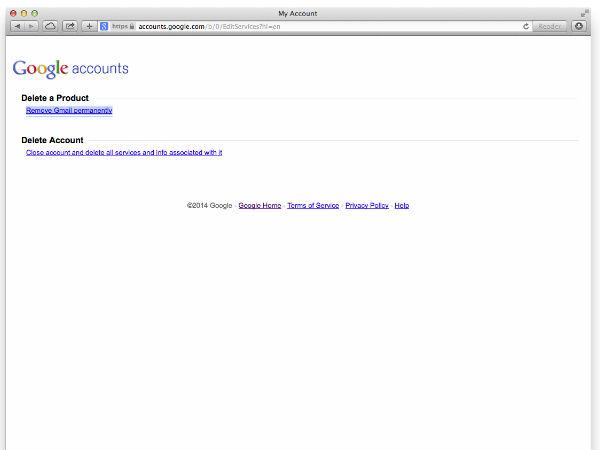Add a bookmark with the plus button
The height and width of the screenshot is (450, 600).
coord(90,26)
